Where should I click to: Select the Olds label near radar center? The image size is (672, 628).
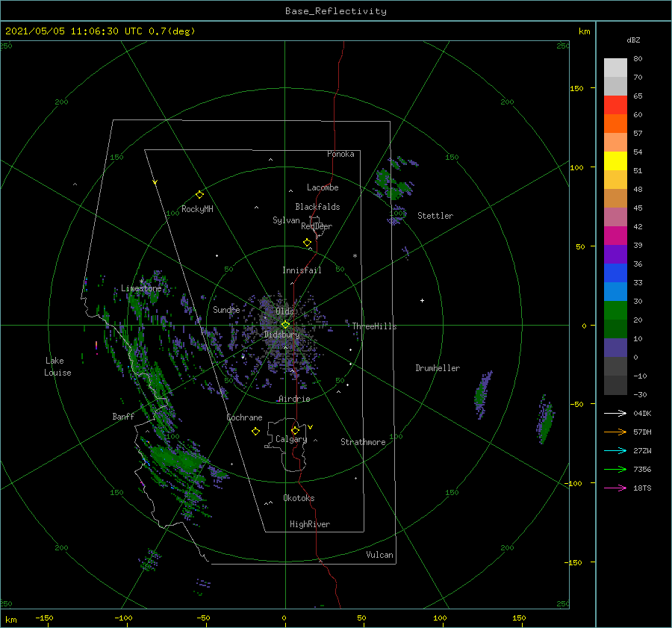point(284,311)
